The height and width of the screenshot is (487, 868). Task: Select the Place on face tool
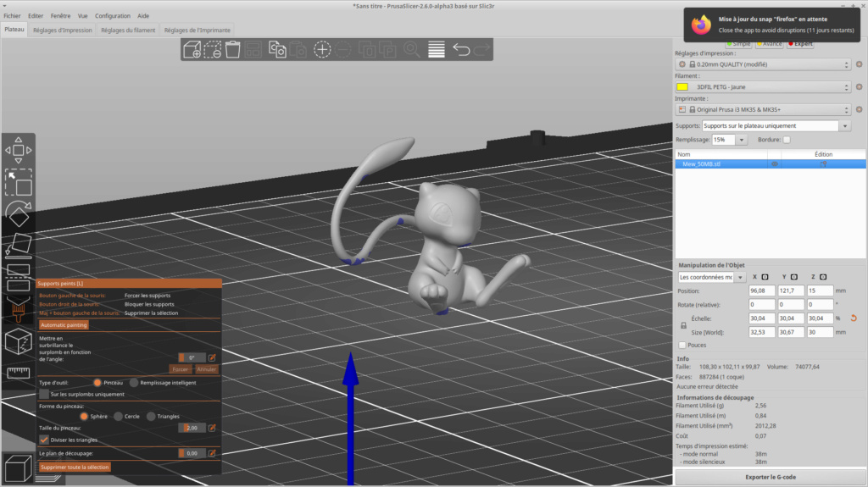pos(19,246)
